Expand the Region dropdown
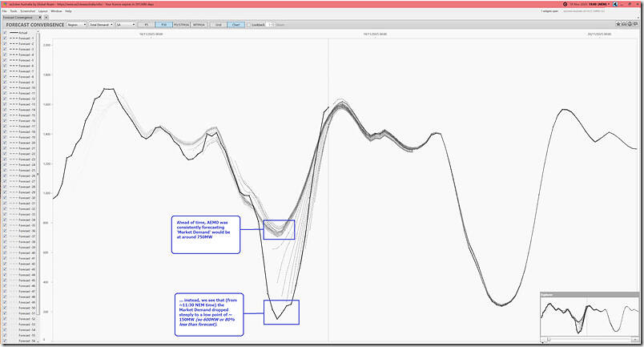 [x=77, y=25]
